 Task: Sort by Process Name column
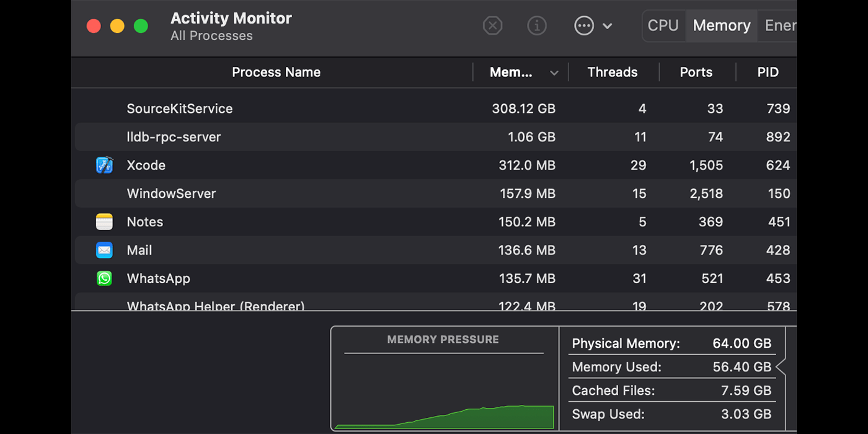tap(276, 73)
